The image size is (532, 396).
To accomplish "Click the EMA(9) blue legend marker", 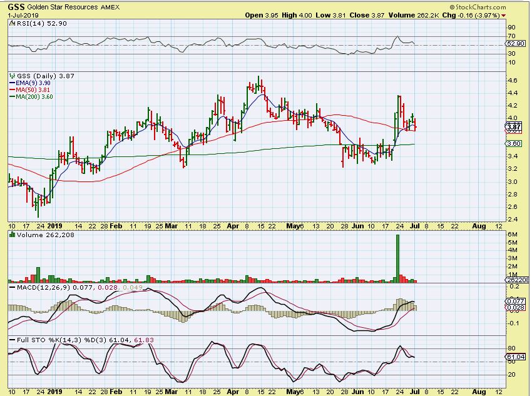I will tap(10, 82).
